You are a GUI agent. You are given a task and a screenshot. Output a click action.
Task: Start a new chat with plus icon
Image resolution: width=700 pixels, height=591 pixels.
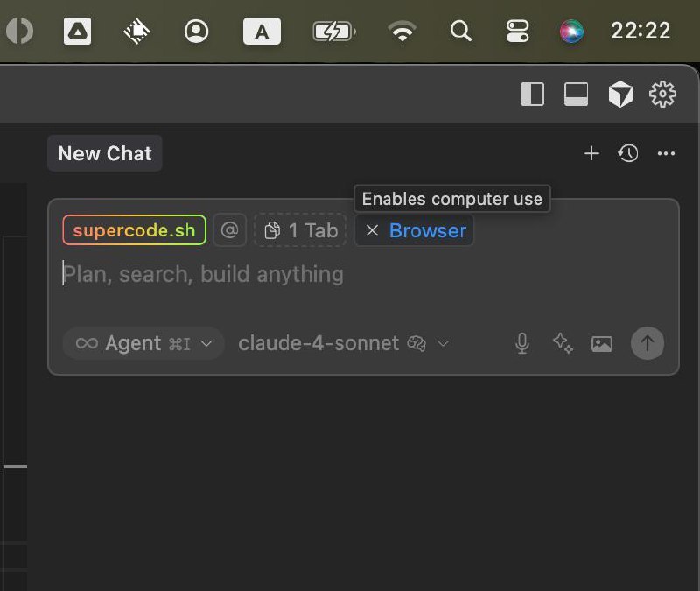pos(591,153)
